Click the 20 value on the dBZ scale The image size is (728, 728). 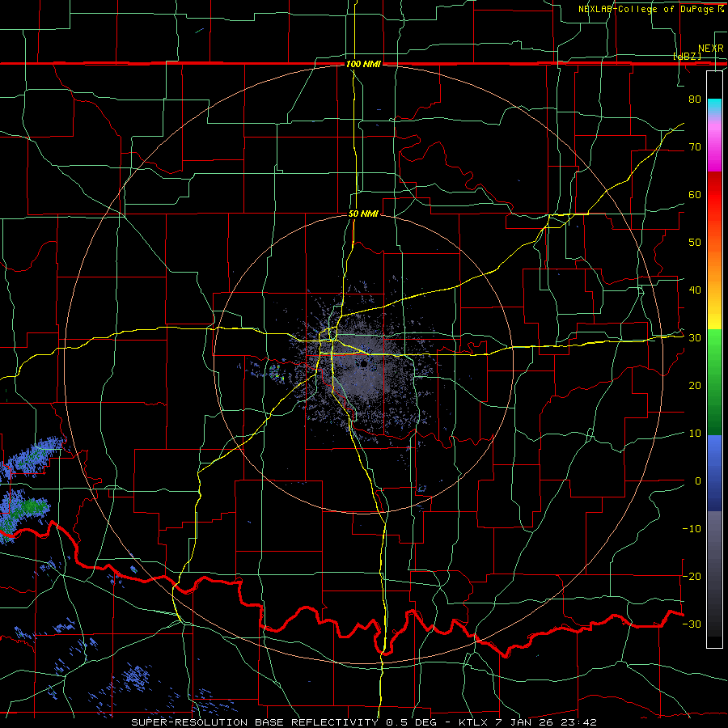pyautogui.click(x=695, y=386)
